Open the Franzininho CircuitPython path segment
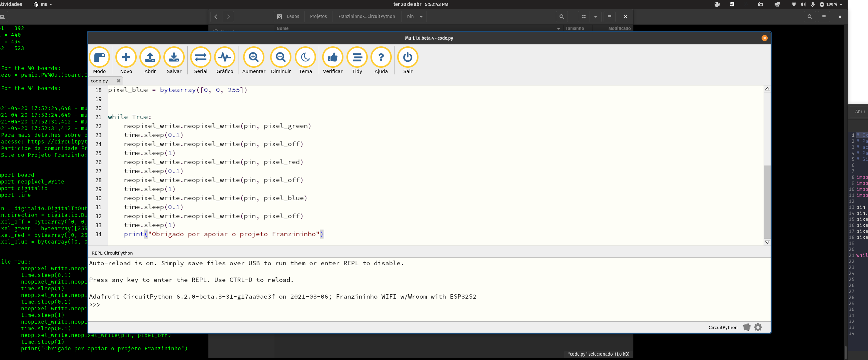Screen dimensions: 868x360 pyautogui.click(x=366, y=17)
